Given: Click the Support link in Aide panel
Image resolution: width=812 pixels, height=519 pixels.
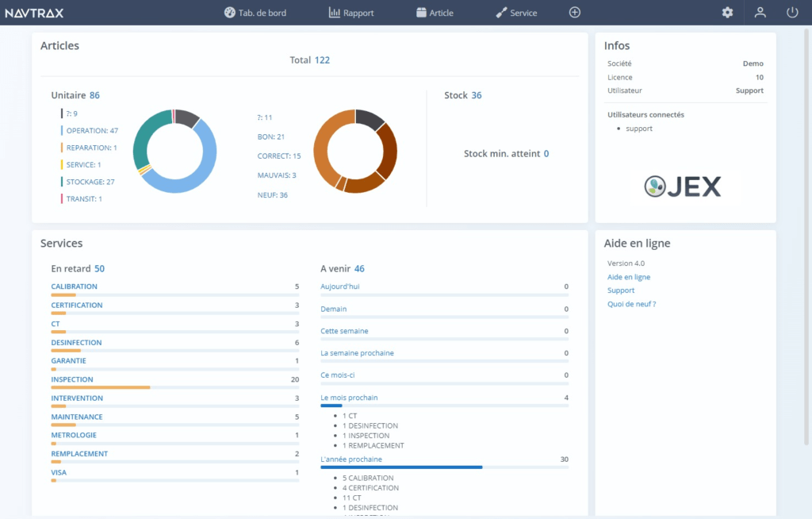Looking at the screenshot, I should tap(621, 290).
